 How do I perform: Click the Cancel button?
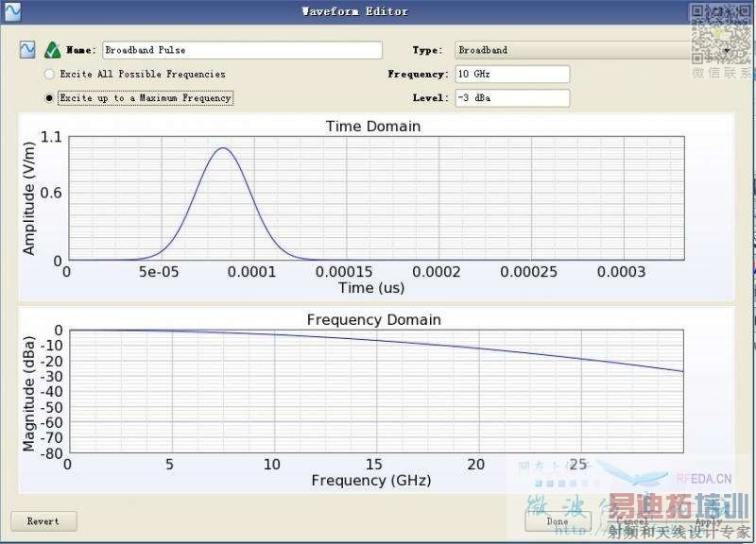click(x=632, y=521)
